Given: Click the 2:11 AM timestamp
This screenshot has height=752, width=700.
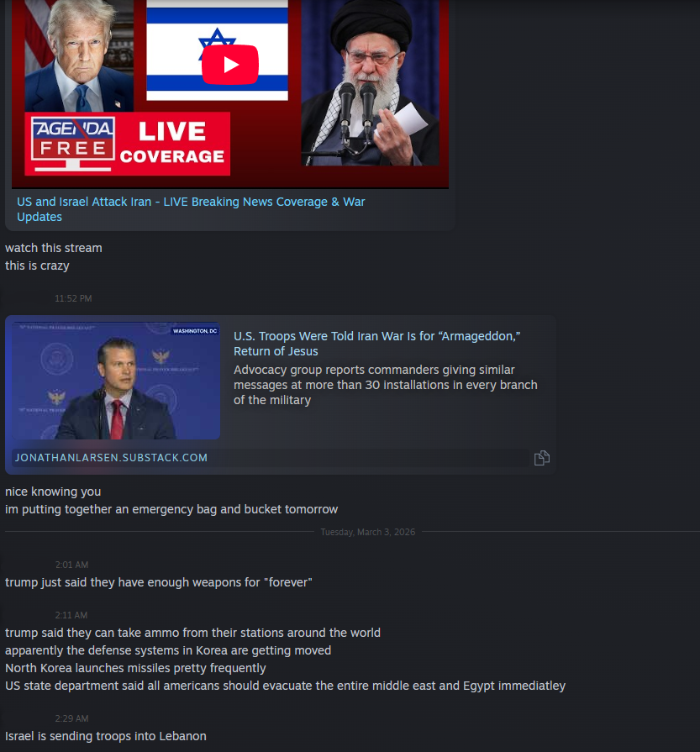Looking at the screenshot, I should tap(71, 615).
